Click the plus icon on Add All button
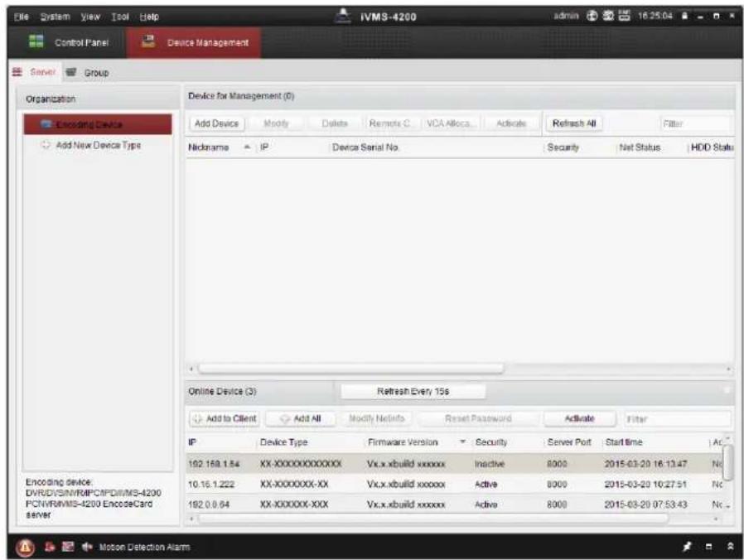Viewport: 744px width, 560px height. pos(285,418)
